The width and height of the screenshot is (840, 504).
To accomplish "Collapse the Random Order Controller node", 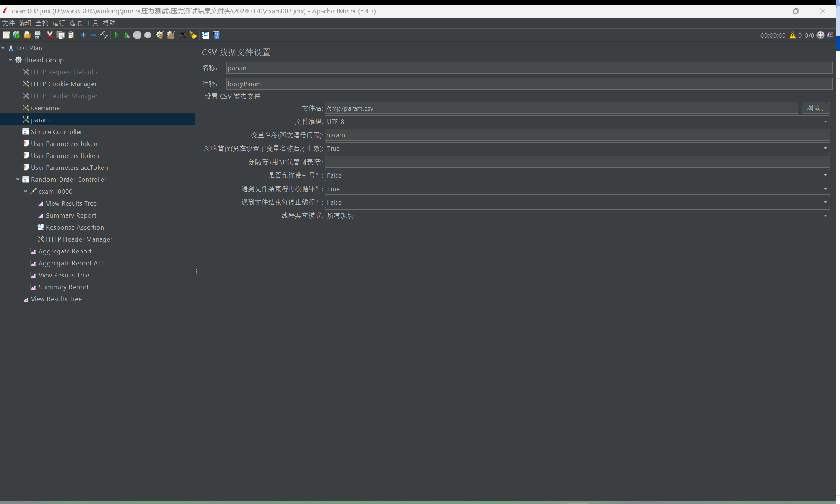I will (18, 179).
